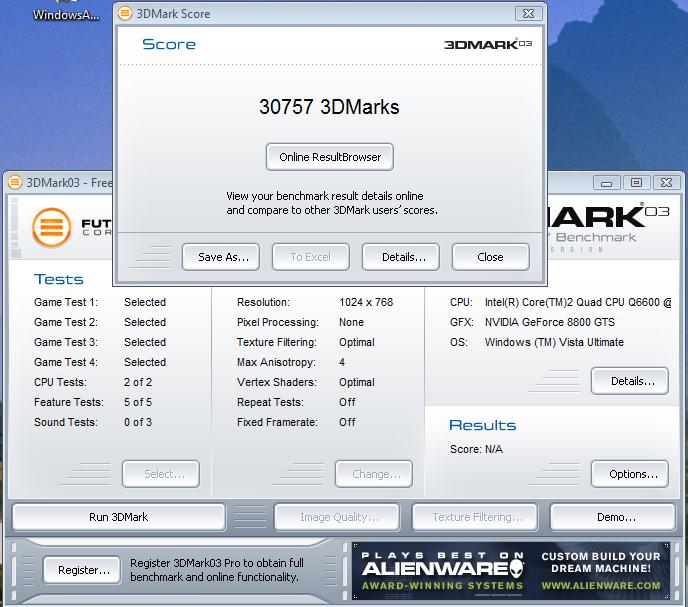Viewport: 688px width, 607px height.
Task: Click the 'Register 3DMark03 Pro' description text
Action: 217,570
